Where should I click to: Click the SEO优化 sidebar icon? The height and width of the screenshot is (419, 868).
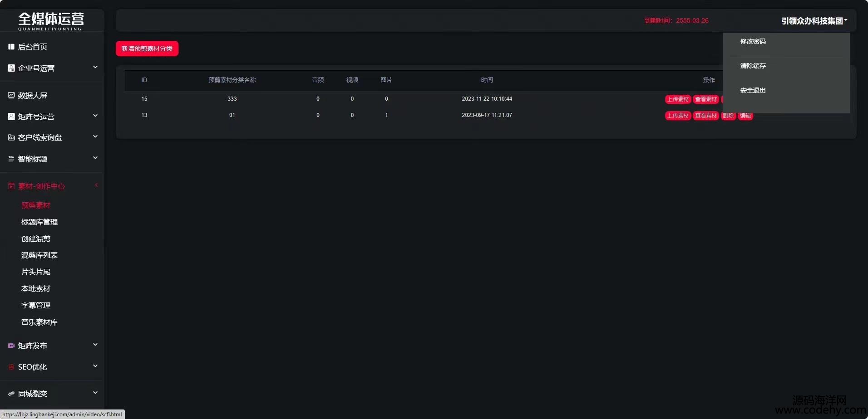[x=11, y=367]
